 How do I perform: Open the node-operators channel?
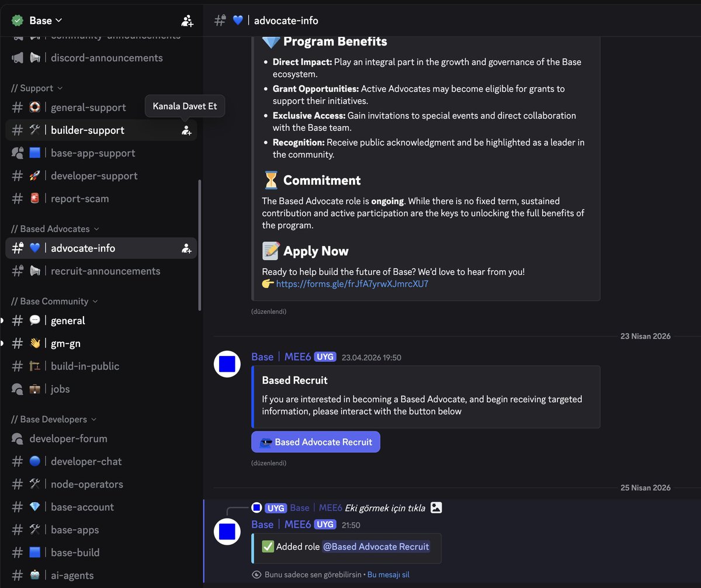pos(101,485)
